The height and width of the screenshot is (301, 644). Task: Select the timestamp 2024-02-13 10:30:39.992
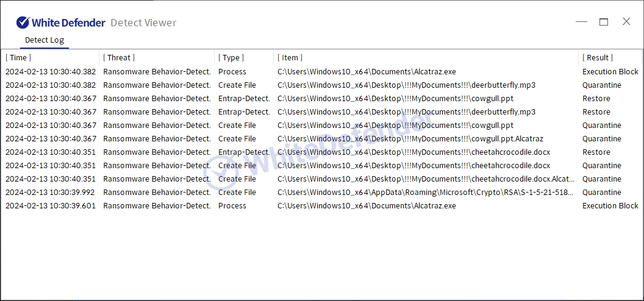50,193
